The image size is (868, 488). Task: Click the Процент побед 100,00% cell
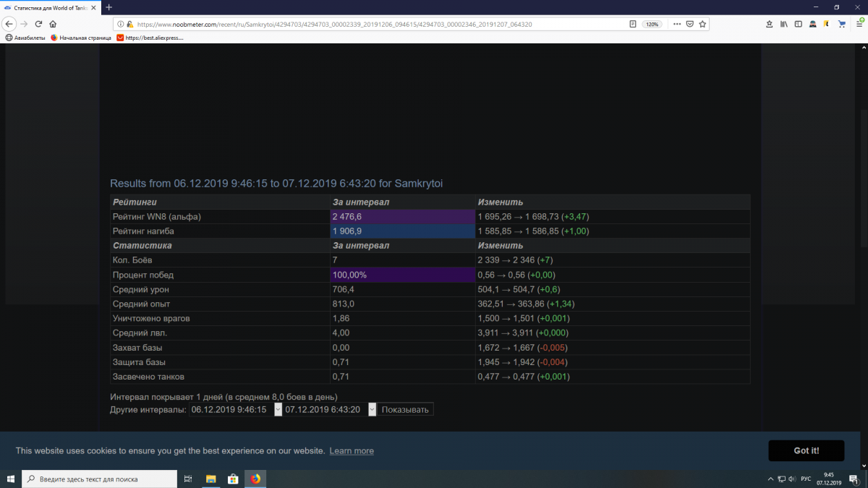pos(402,275)
